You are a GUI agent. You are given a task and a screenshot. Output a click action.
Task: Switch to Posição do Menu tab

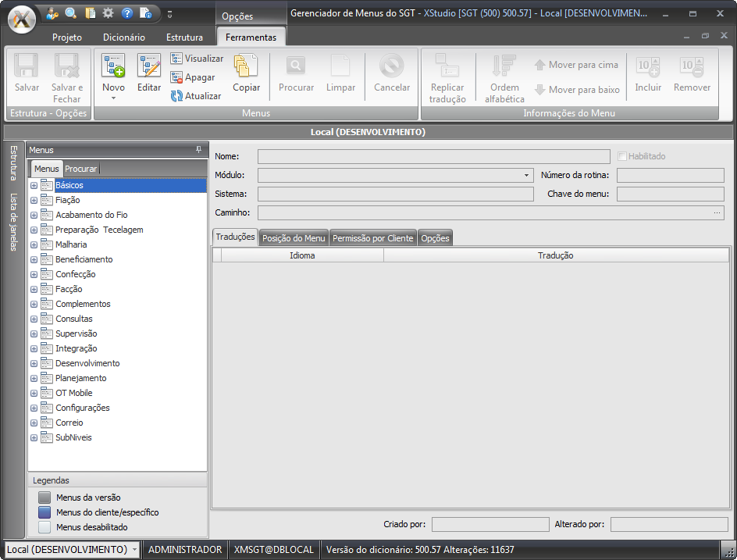pos(294,238)
